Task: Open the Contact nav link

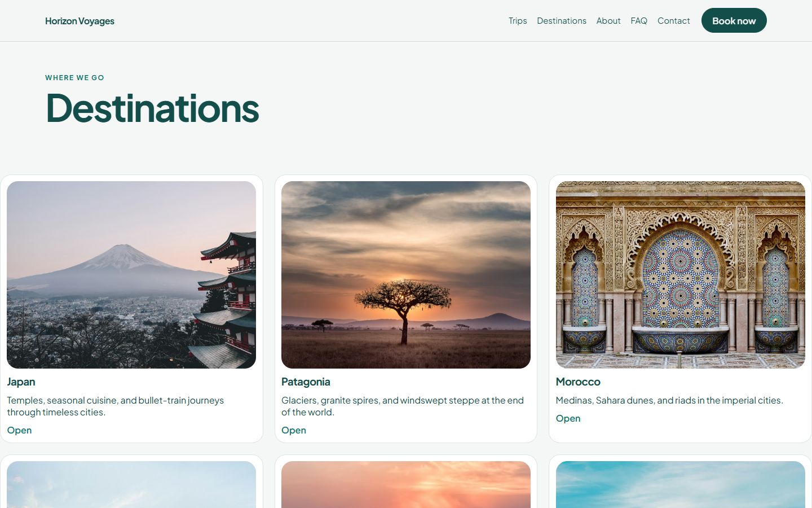Action: [673, 21]
